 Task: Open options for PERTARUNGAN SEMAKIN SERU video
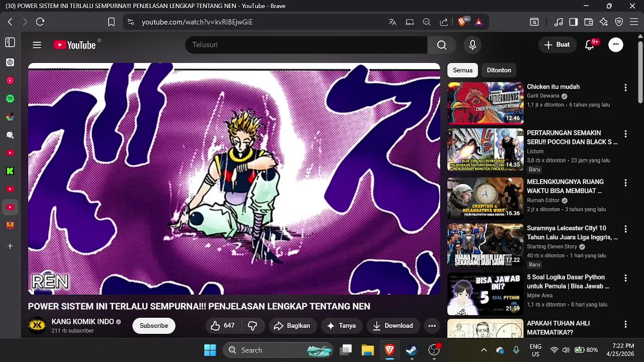coord(625,134)
